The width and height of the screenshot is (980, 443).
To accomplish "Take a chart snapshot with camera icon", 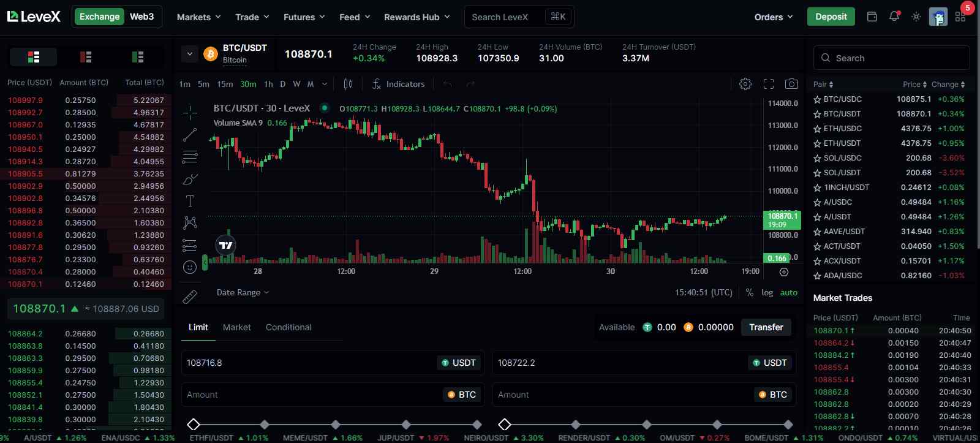I will (791, 84).
